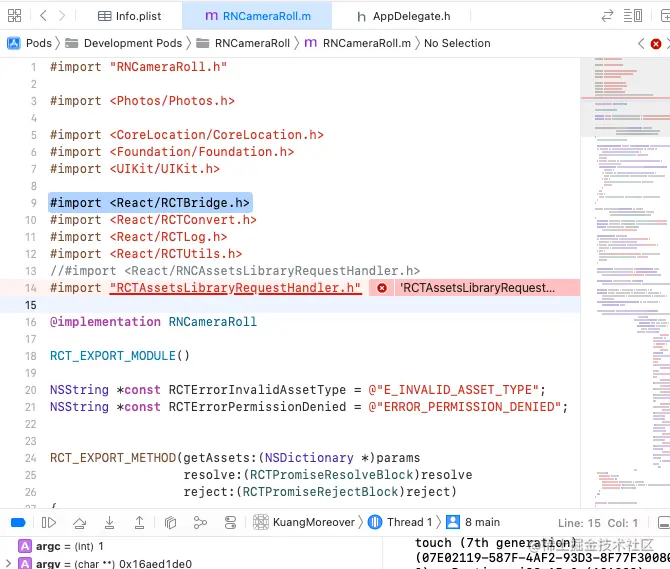670x569 pixels.
Task: Show the 'RCTAssetsLibraryRequest...' error message
Action: coord(479,288)
